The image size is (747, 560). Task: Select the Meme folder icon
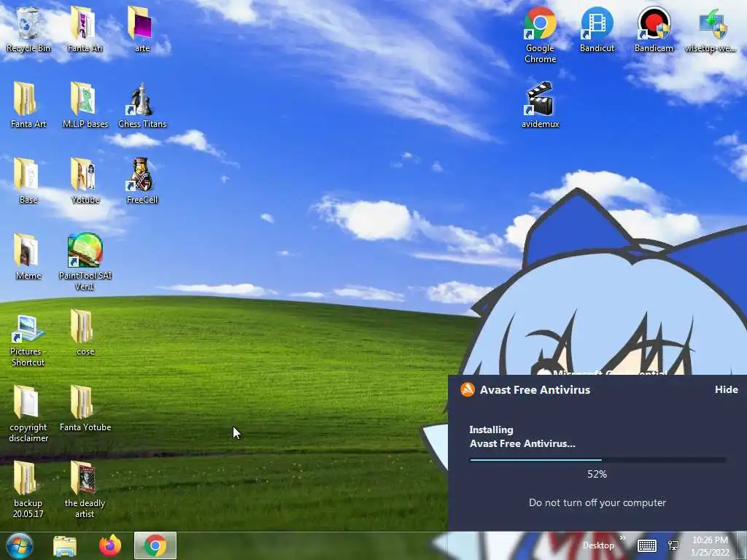click(x=28, y=257)
